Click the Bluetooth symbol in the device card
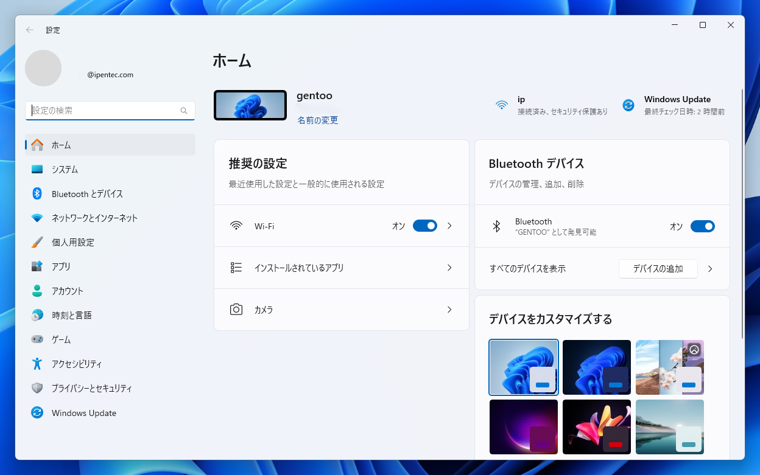 click(496, 226)
